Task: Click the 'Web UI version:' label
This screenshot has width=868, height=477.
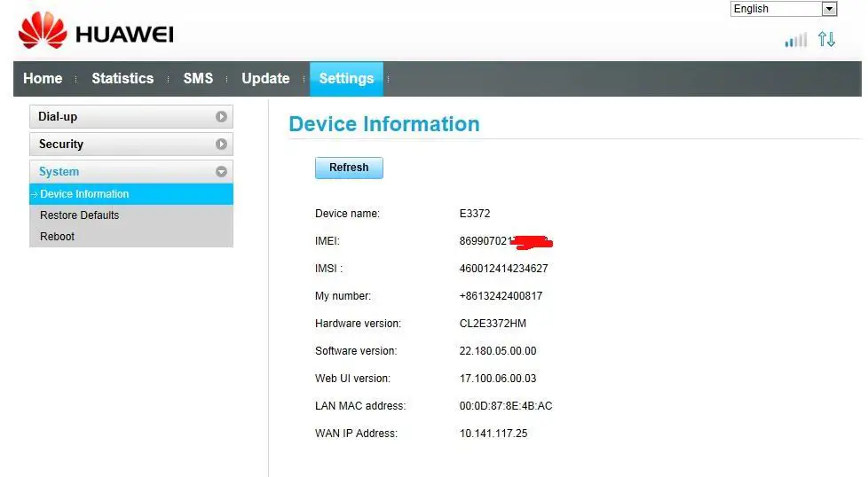Action: (x=352, y=379)
